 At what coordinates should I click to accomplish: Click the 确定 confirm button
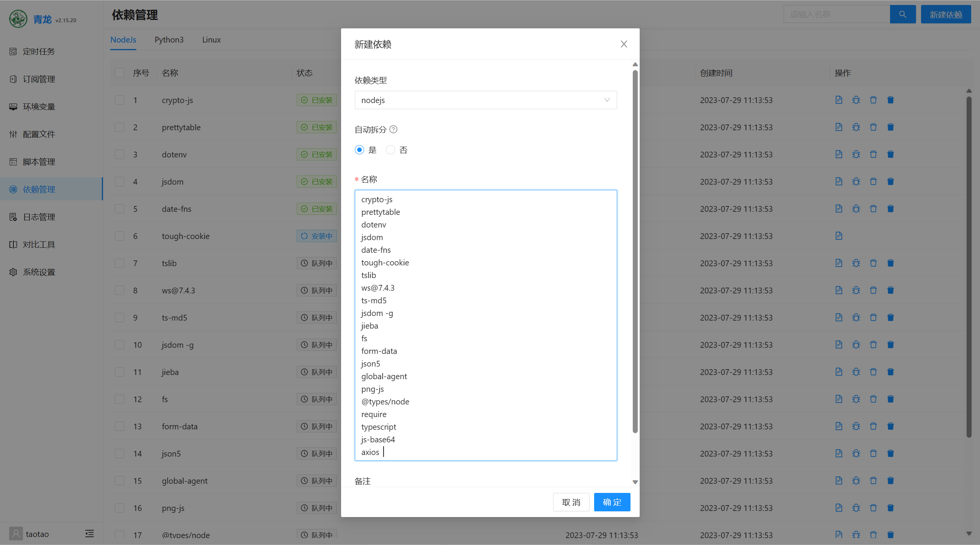pos(612,502)
